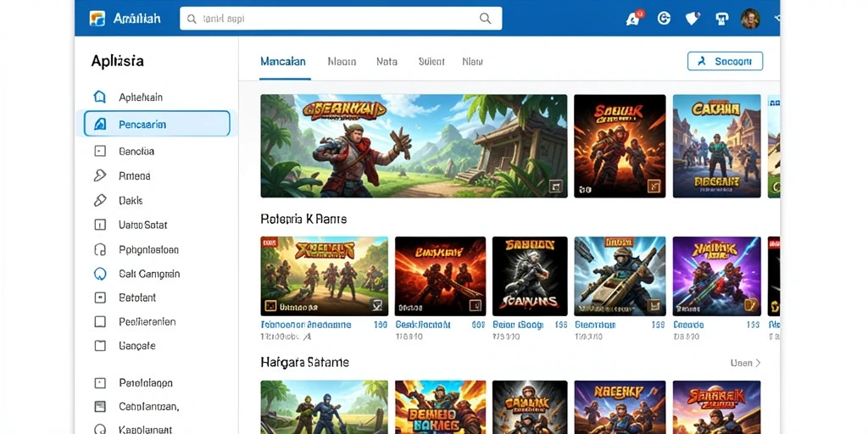Click the heart favorites icon in header
The height and width of the screenshot is (434, 868).
693,19
